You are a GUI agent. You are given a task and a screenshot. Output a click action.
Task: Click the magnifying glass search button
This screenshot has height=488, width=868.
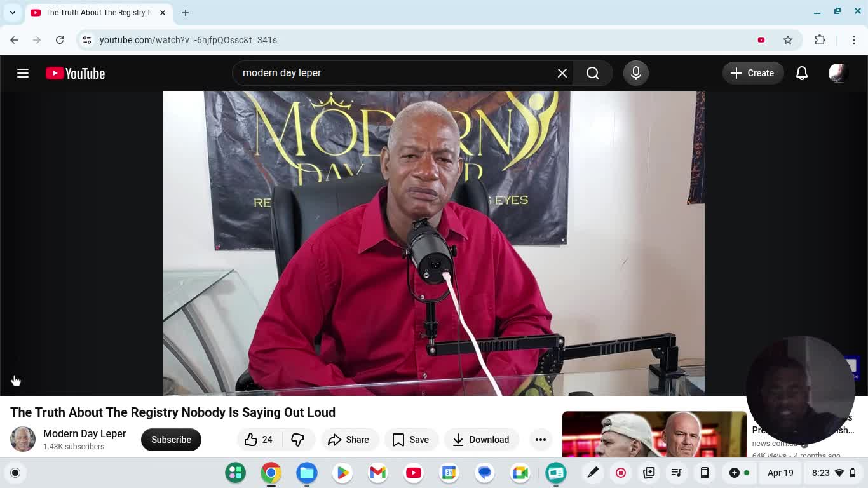tap(592, 73)
